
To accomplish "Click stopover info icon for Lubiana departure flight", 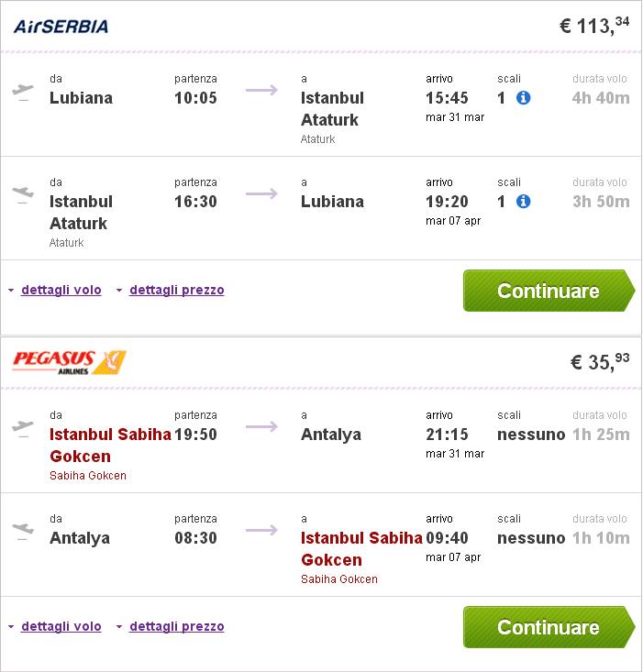I will (524, 98).
